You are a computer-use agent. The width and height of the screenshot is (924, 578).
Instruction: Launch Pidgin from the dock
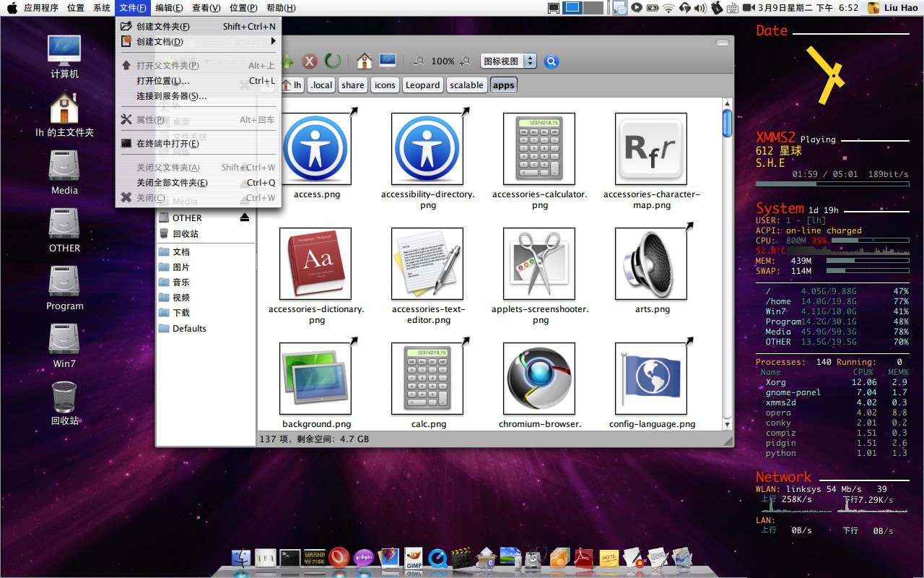click(364, 558)
